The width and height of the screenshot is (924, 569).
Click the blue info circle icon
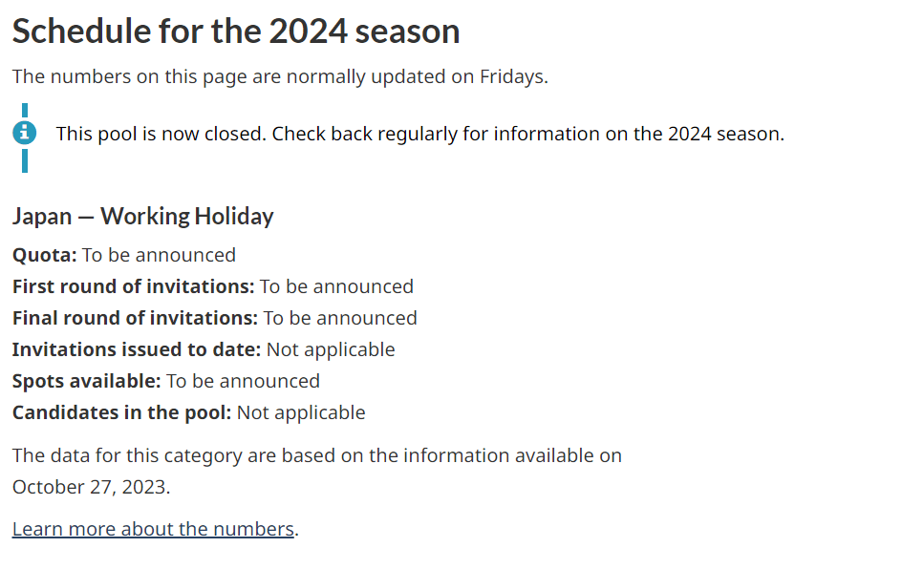(x=24, y=133)
